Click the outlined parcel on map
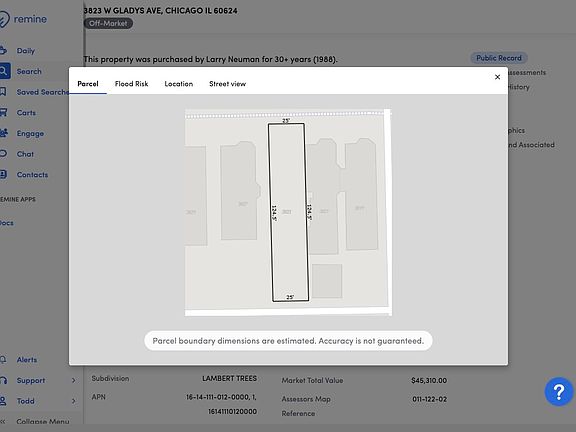576x432 pixels. click(288, 212)
